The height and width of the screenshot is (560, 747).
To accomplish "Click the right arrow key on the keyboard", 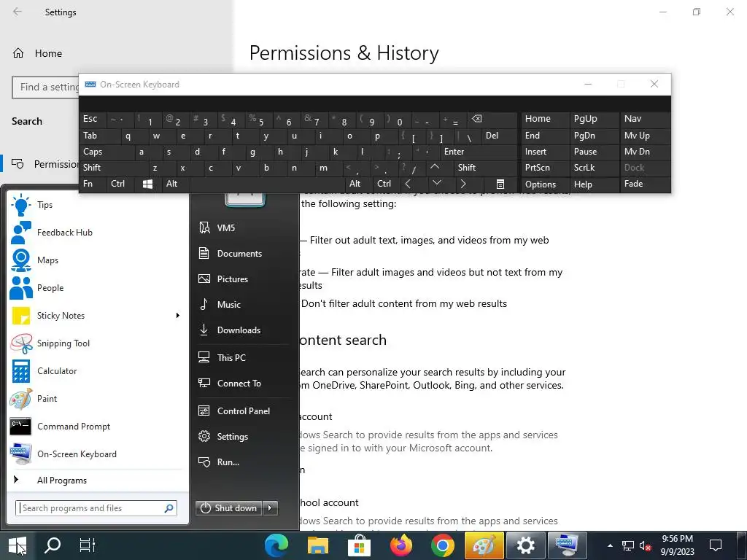I will click(x=462, y=184).
